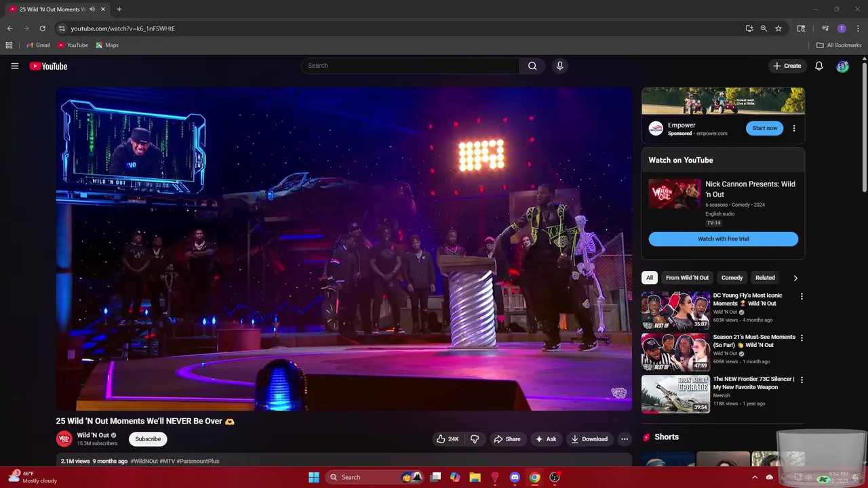Viewport: 868px width, 488px height.
Task: Open a new browser tab
Action: (119, 9)
